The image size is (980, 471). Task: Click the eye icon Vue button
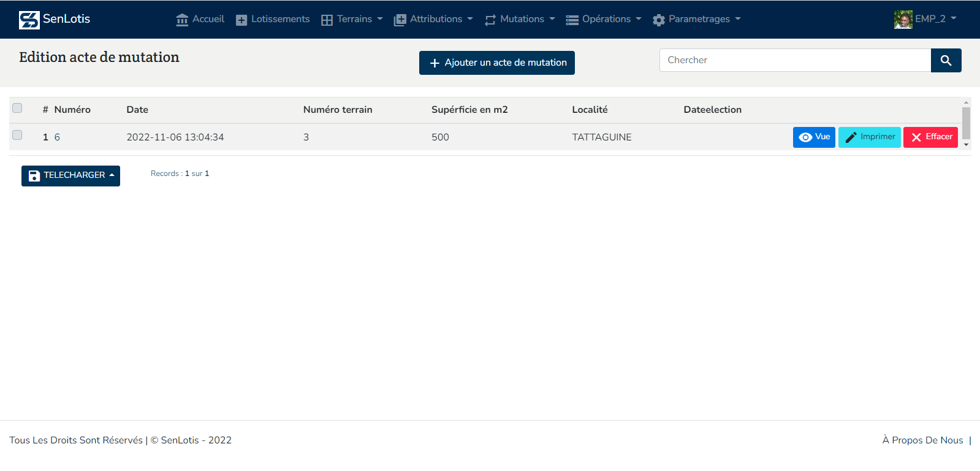[x=813, y=137]
